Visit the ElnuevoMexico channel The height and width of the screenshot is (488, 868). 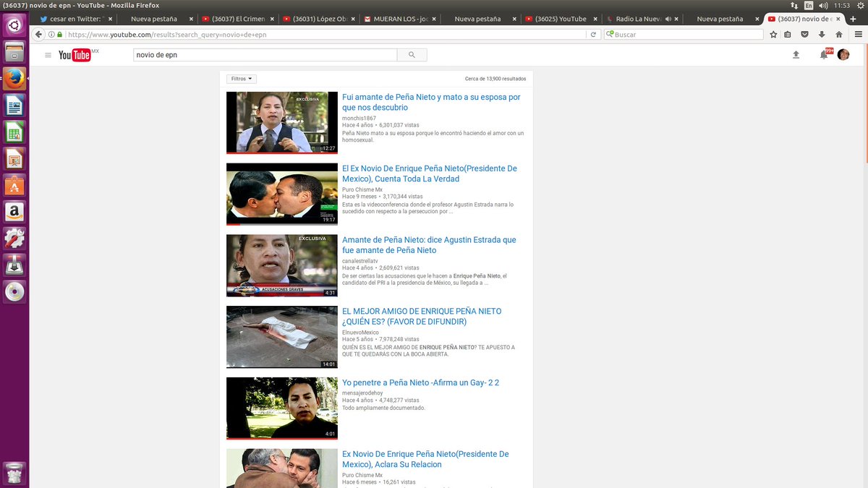360,333
